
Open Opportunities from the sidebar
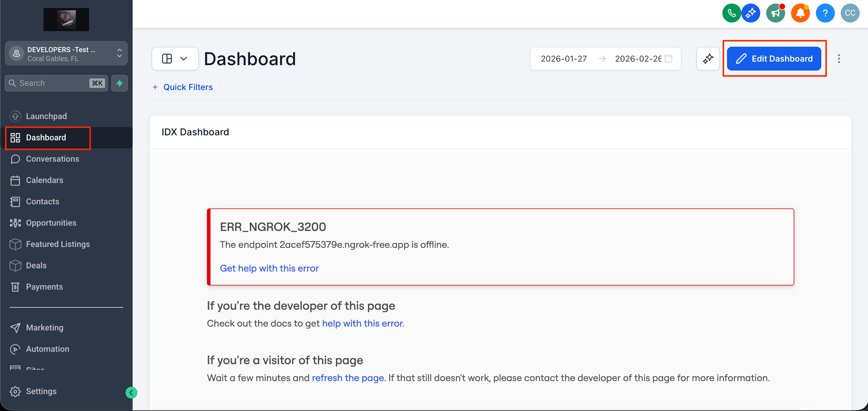[51, 223]
